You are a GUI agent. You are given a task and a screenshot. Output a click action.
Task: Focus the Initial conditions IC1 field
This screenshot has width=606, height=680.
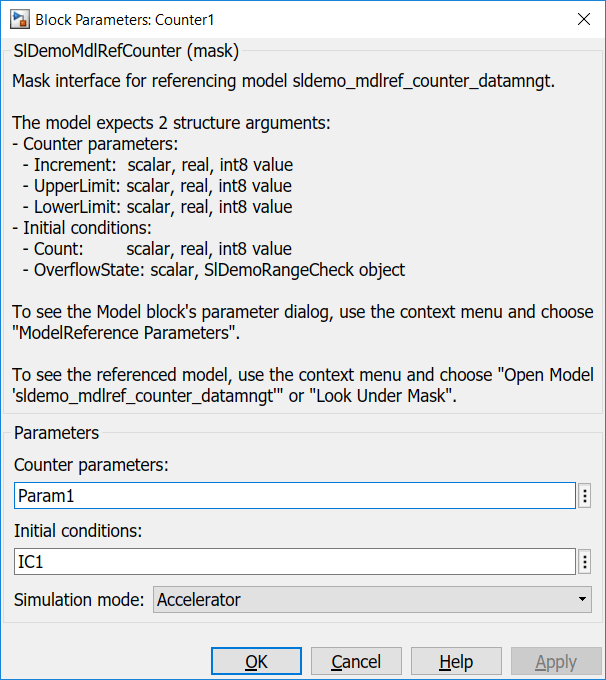coord(294,562)
